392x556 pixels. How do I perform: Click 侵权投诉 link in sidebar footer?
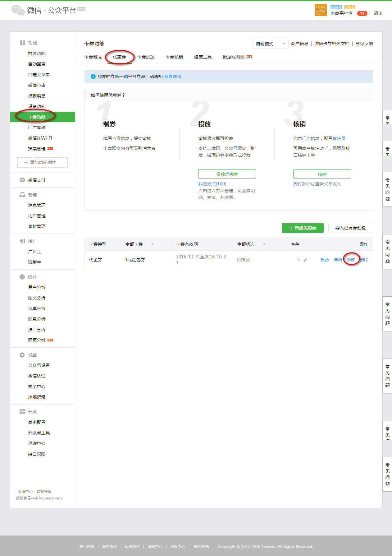coord(44,491)
